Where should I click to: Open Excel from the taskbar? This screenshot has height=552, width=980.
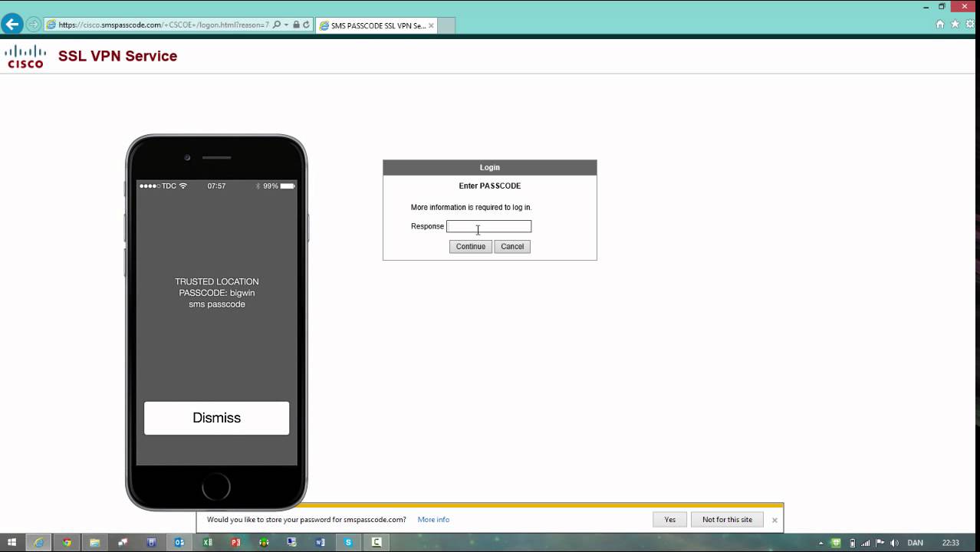(207, 542)
